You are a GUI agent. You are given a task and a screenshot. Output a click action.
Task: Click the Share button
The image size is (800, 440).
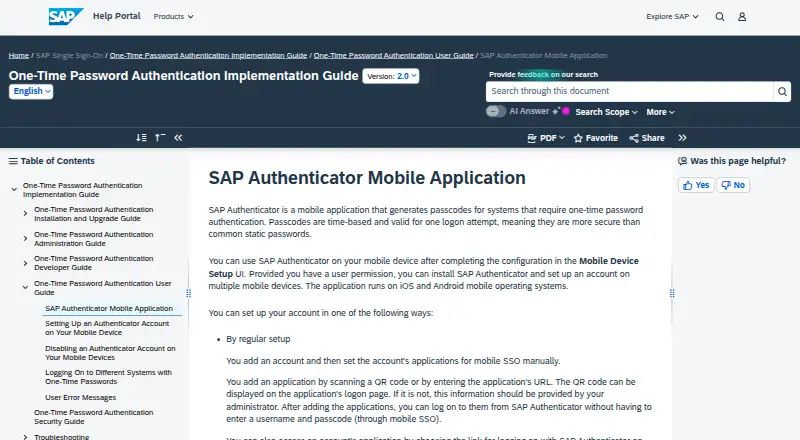pyautogui.click(x=647, y=138)
